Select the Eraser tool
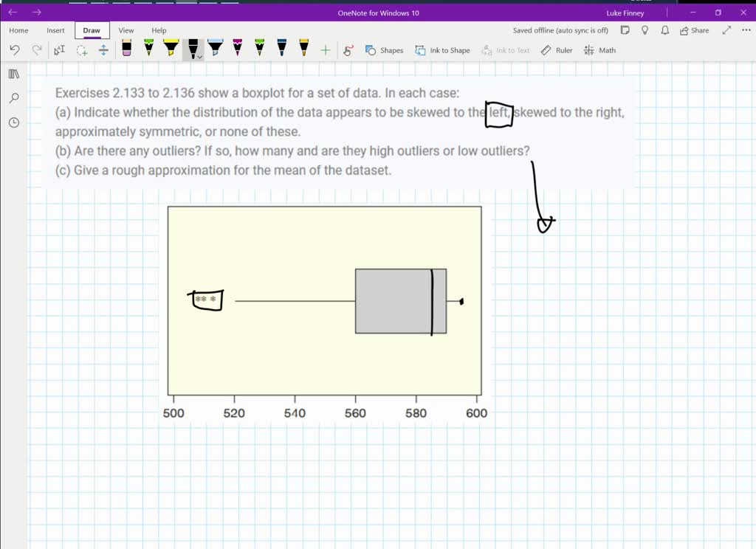756x549 pixels. coord(126,49)
